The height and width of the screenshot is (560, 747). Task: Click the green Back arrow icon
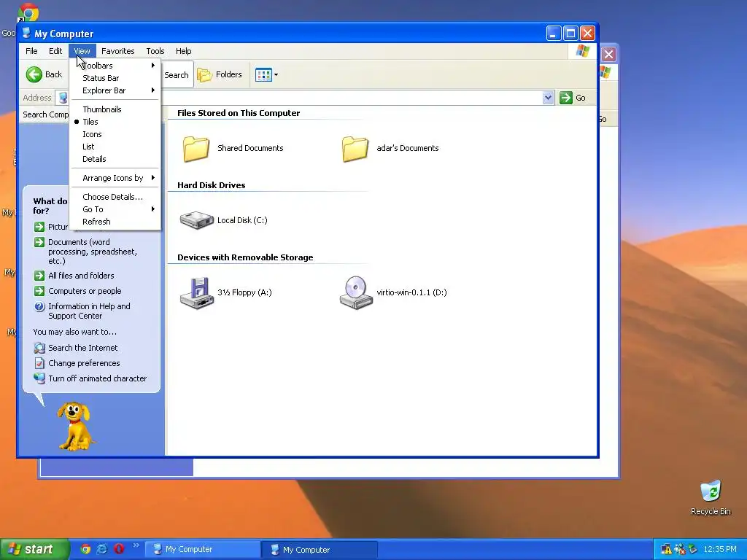click(x=34, y=74)
